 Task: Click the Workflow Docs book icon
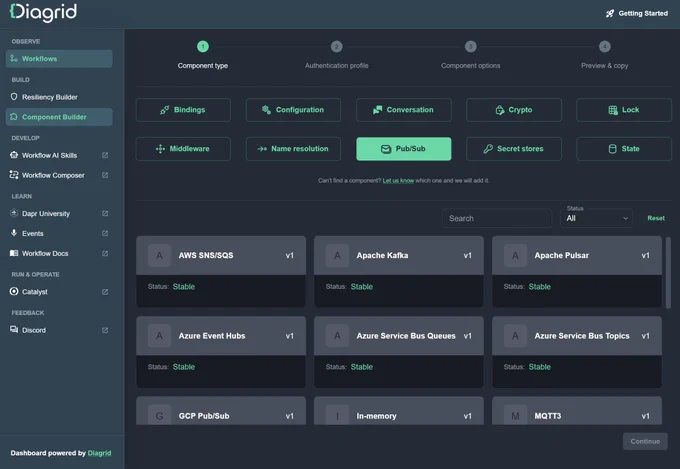[x=14, y=253]
